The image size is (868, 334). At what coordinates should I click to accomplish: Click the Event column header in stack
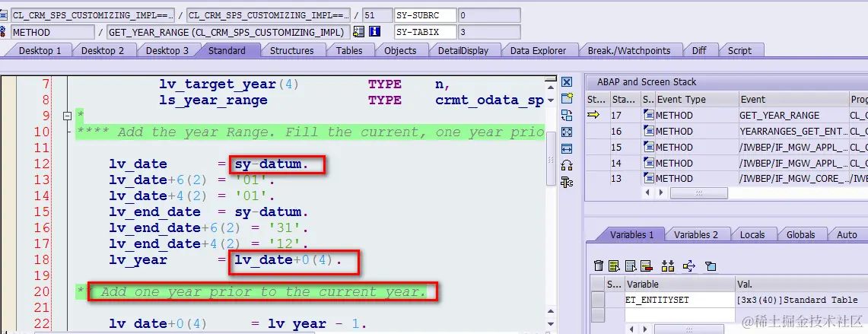[793, 100]
